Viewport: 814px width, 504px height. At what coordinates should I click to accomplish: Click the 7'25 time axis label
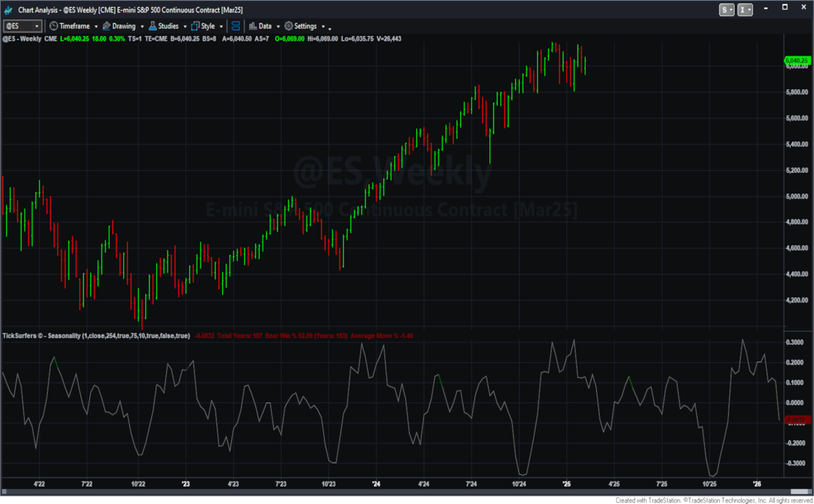pyautogui.click(x=661, y=484)
